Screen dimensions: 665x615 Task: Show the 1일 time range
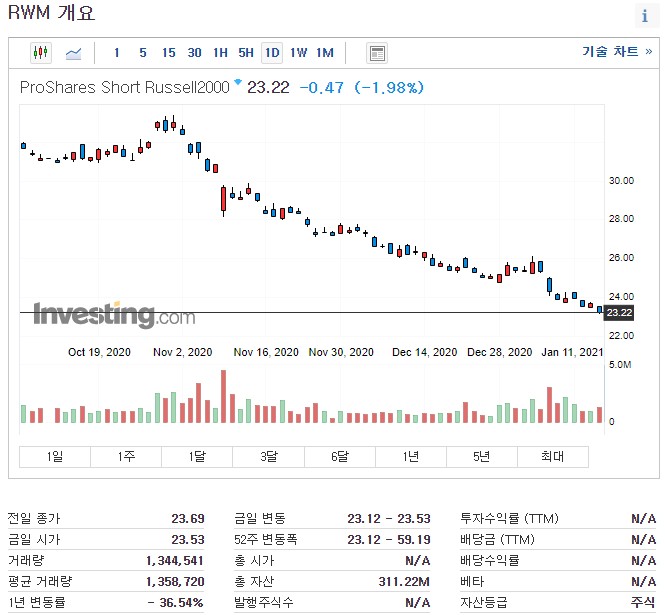click(x=55, y=456)
